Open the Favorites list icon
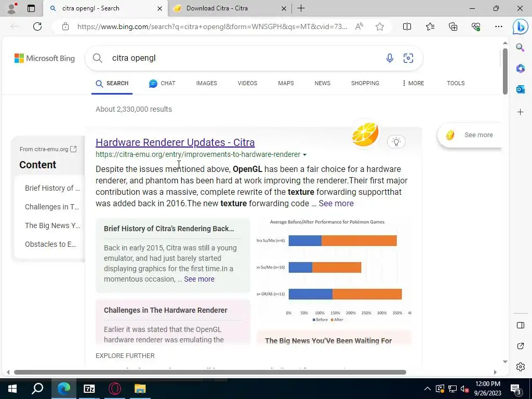The width and height of the screenshot is (532, 399). pyautogui.click(x=430, y=26)
